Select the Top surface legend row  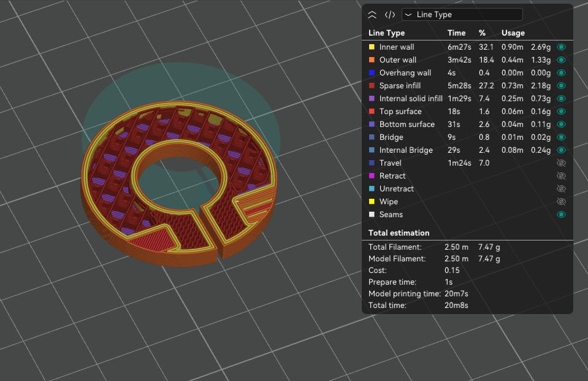click(467, 112)
